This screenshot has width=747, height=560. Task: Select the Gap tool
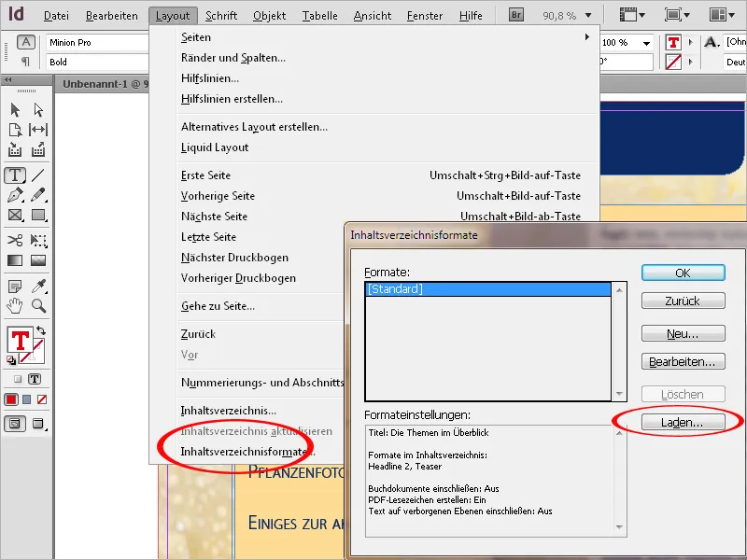(x=38, y=130)
